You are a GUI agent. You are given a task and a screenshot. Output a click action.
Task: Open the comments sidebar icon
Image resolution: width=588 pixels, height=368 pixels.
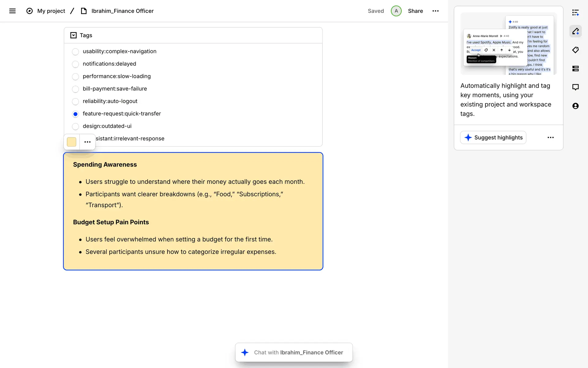(x=575, y=87)
